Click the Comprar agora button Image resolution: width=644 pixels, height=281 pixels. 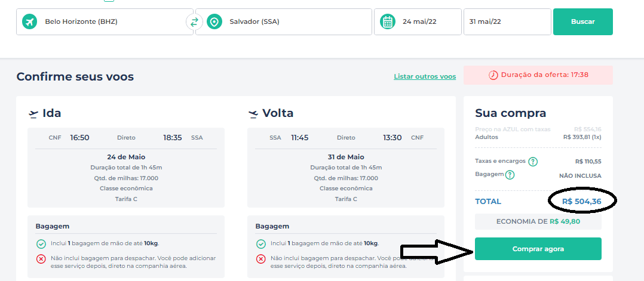click(538, 249)
